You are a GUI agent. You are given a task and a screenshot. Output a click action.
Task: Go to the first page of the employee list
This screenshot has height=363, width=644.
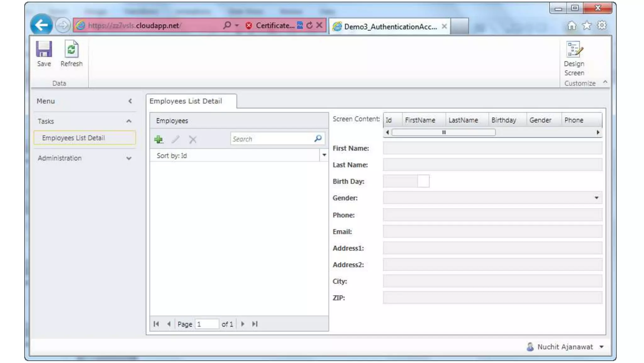(156, 324)
